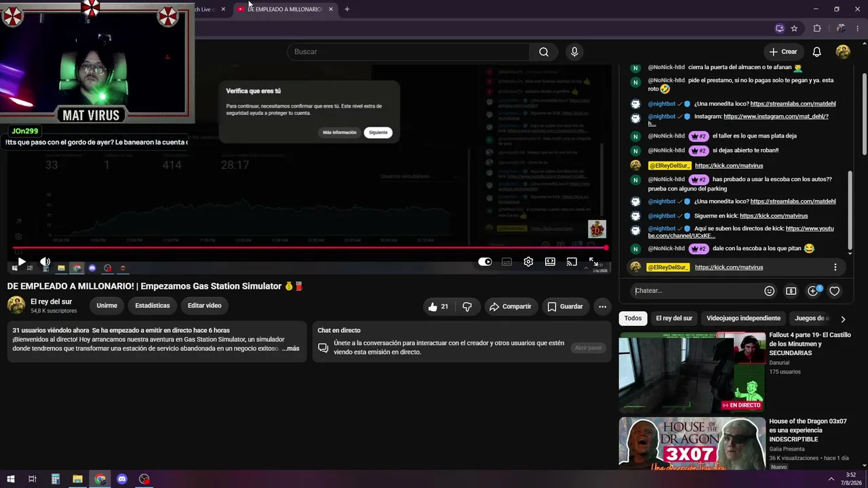Click the "54,8 K suscriptores" text
This screenshot has height=488, width=868.
click(x=54, y=311)
